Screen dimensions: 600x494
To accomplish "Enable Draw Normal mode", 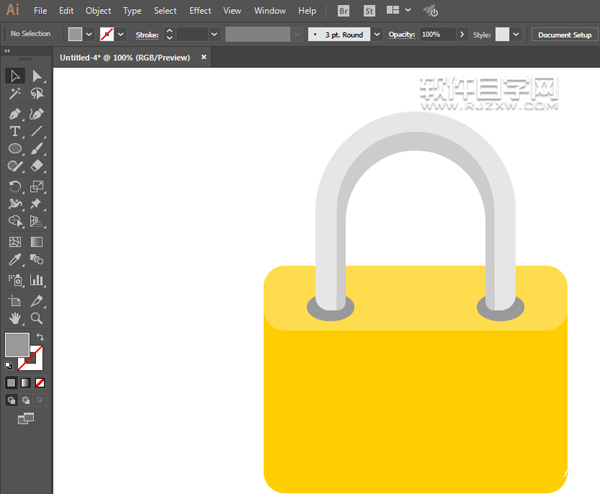I will point(11,400).
